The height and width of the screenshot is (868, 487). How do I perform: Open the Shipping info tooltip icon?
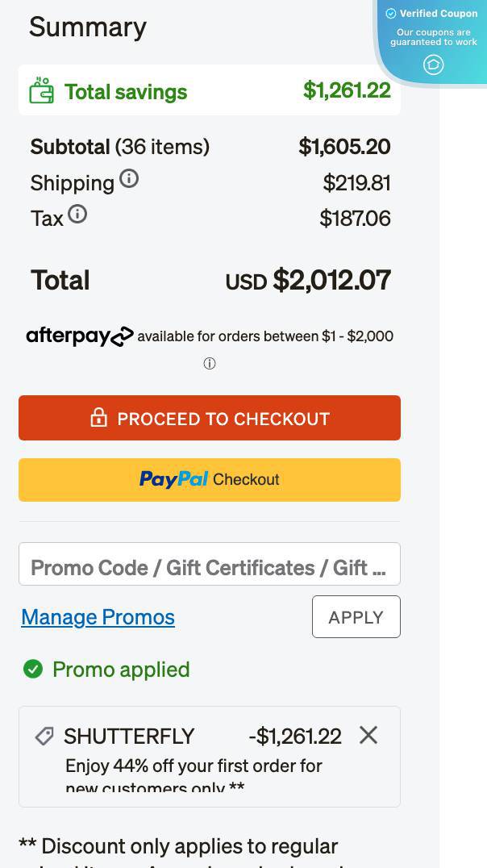pyautogui.click(x=129, y=179)
